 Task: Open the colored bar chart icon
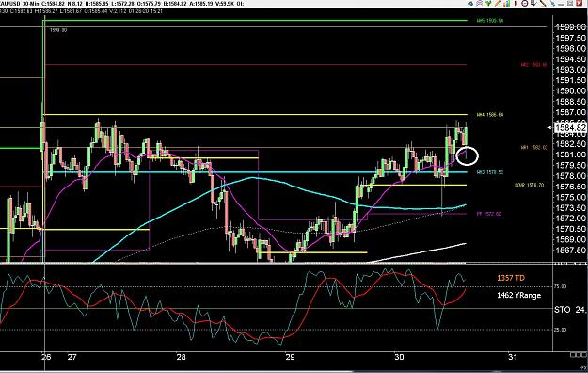pyautogui.click(x=507, y=4)
